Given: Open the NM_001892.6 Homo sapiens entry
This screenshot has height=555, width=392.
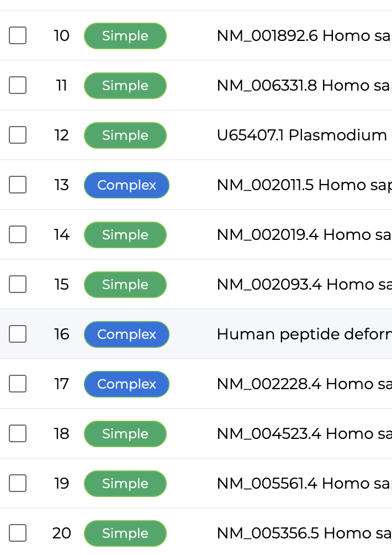Looking at the screenshot, I should 304,36.
